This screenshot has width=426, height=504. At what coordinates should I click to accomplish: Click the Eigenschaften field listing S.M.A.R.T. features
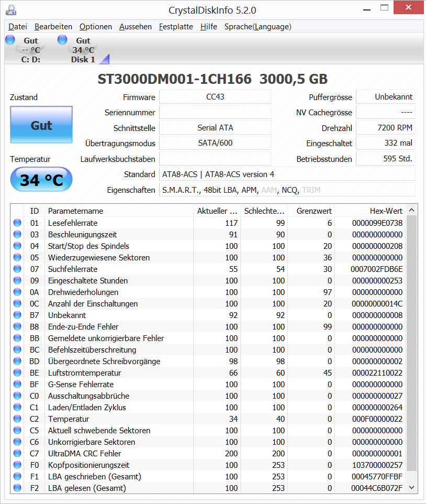pyautogui.click(x=287, y=190)
